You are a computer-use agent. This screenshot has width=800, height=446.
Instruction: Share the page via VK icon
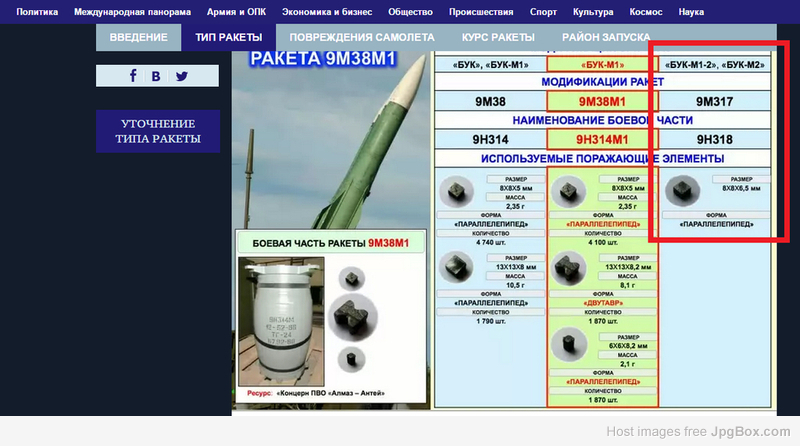click(157, 76)
